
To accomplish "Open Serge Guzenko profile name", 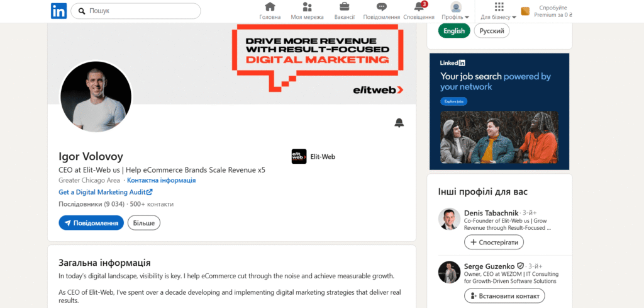I will click(489, 266).
